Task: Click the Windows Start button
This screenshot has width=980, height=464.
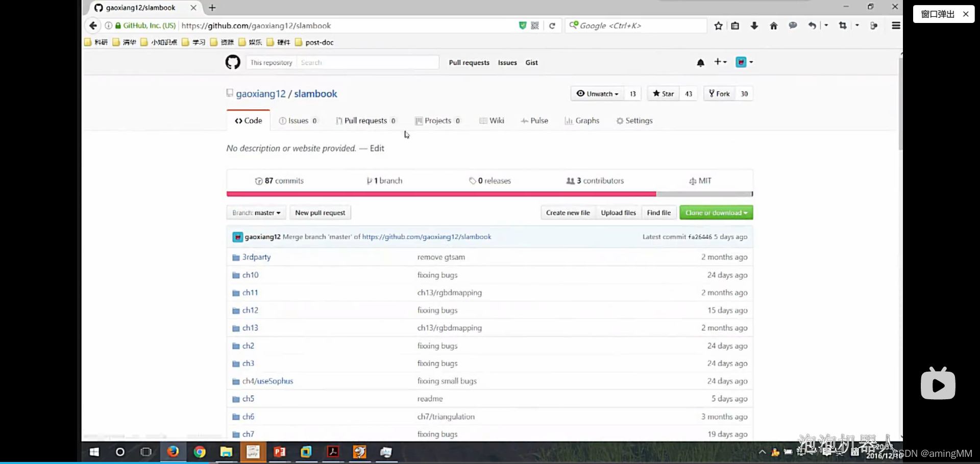Action: (94, 452)
